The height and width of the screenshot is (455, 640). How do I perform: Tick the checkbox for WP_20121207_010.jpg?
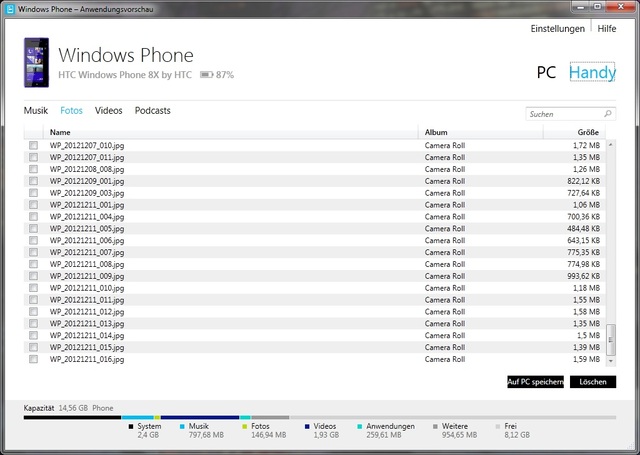point(33,145)
